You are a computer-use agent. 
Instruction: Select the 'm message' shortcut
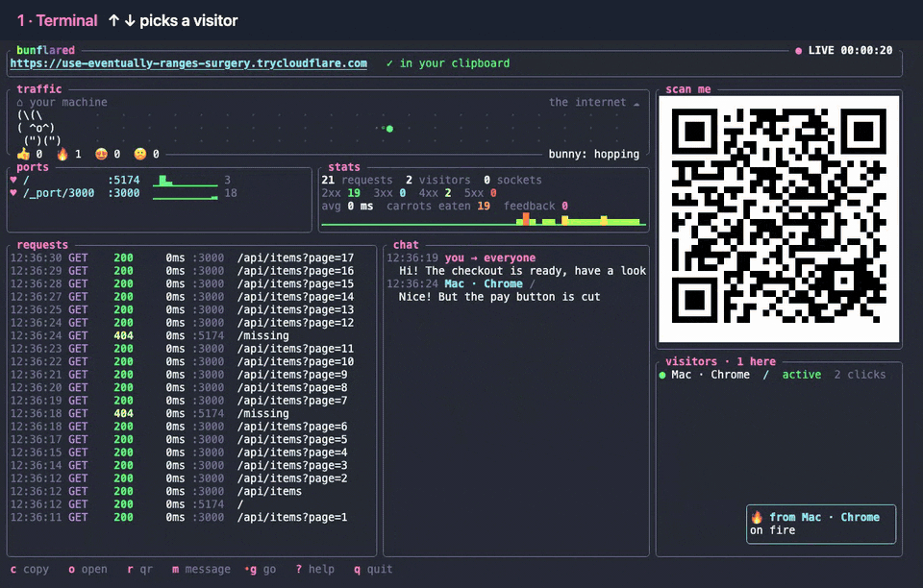tap(201, 569)
